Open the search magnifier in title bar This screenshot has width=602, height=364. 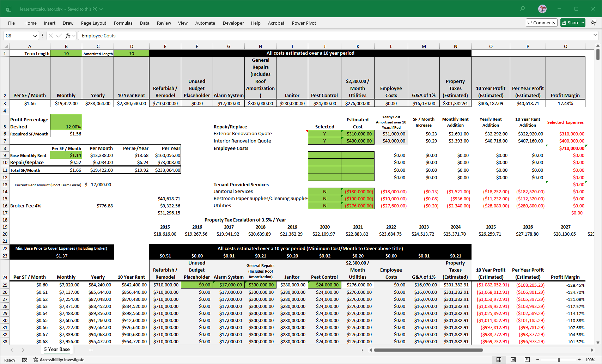pyautogui.click(x=522, y=9)
